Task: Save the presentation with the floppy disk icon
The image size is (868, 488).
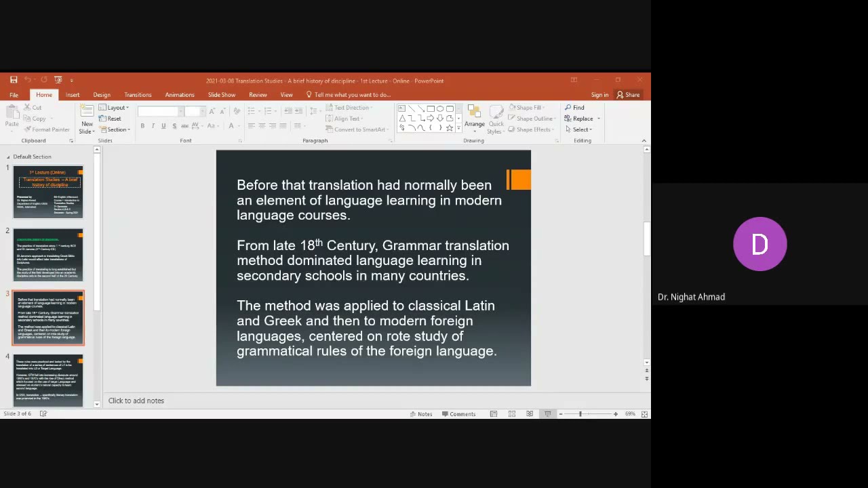Action: pos(13,80)
